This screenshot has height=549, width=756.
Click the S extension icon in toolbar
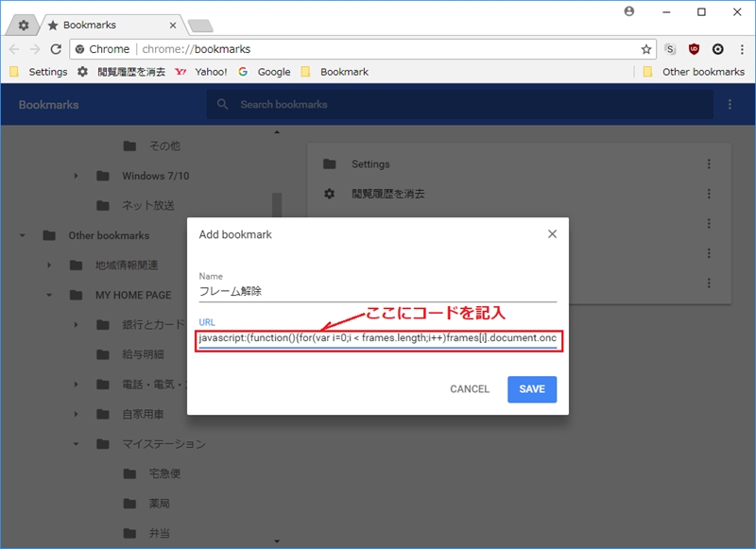pos(670,49)
